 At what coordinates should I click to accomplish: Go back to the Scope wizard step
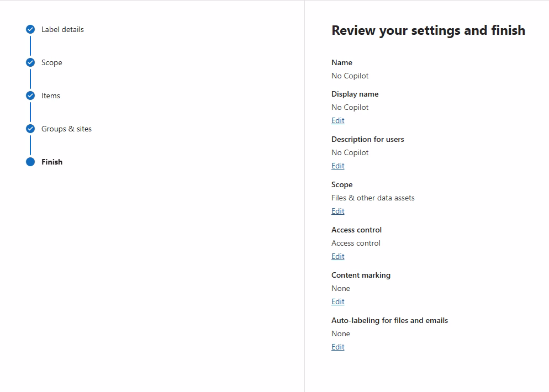[x=51, y=62]
